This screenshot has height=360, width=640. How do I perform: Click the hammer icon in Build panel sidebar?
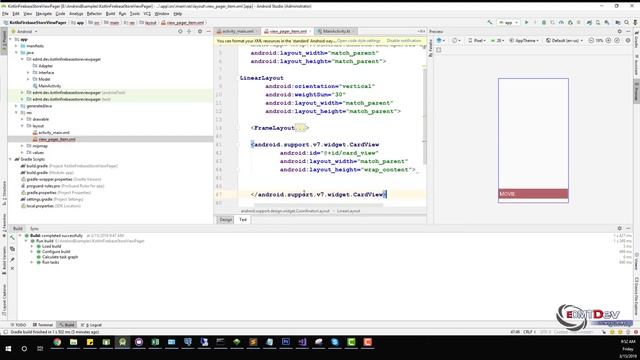point(12,238)
